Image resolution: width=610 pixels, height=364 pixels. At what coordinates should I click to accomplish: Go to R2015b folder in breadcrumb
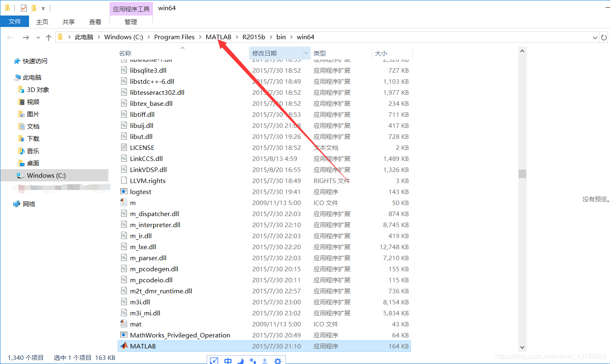254,37
